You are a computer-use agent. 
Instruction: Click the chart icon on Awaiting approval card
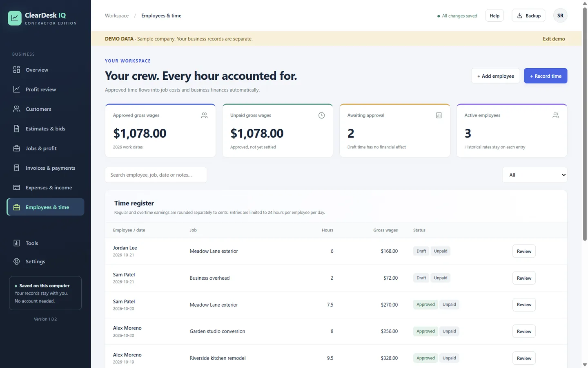[439, 116]
